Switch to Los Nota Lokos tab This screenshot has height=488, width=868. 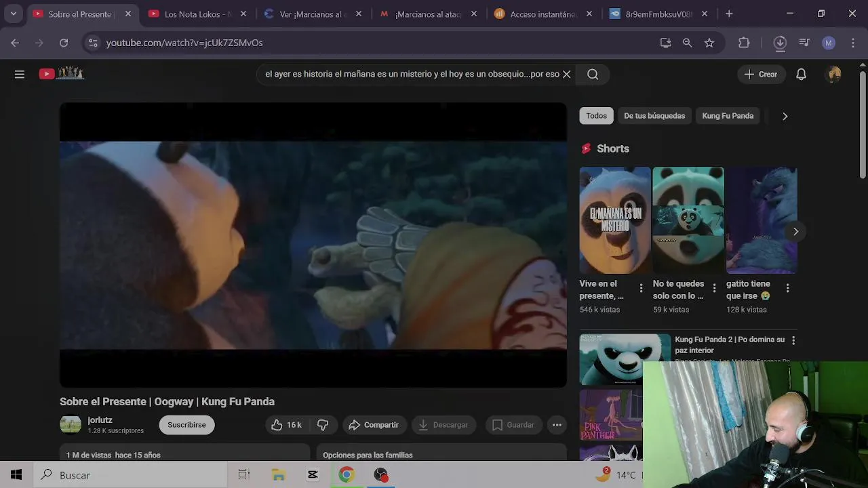point(197,14)
